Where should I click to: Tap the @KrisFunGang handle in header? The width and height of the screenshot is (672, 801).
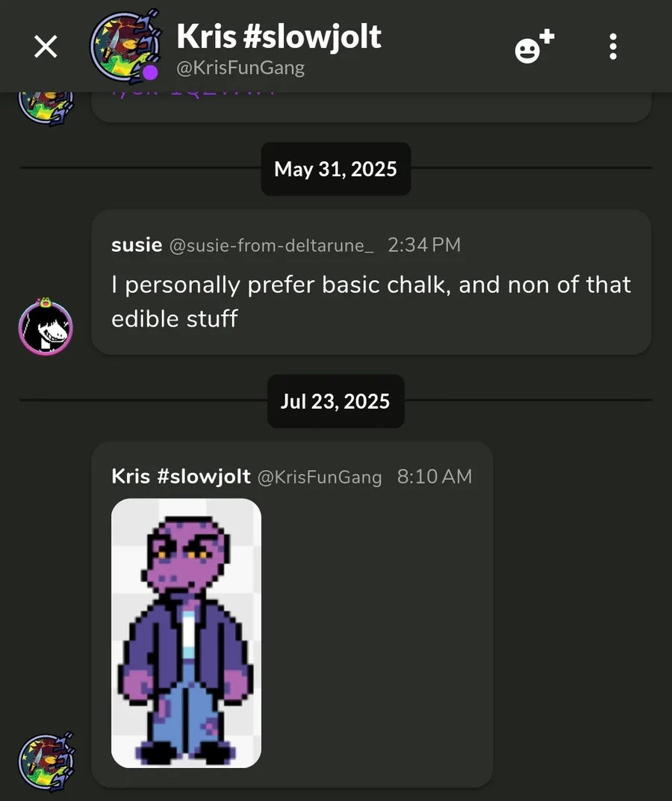[240, 68]
